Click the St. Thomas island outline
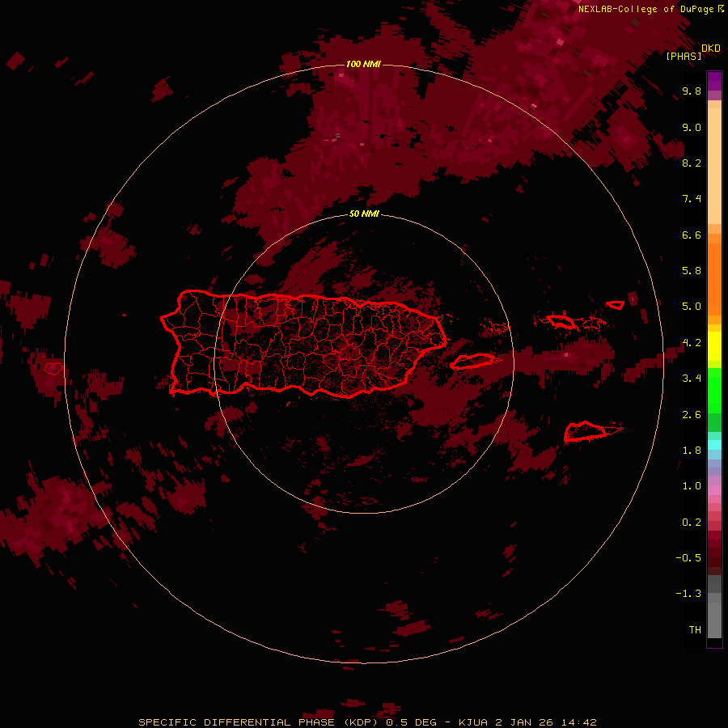This screenshot has height=728, width=728. (561, 321)
